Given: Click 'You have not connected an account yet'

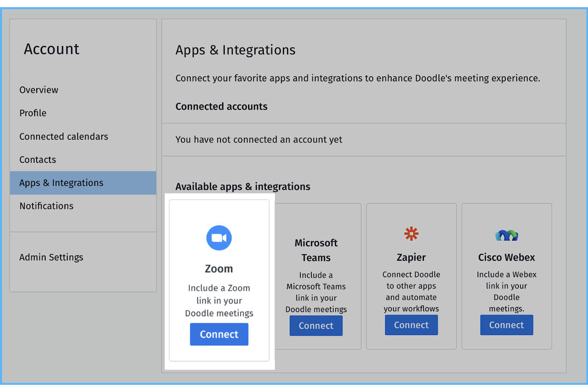Looking at the screenshot, I should 259,139.
